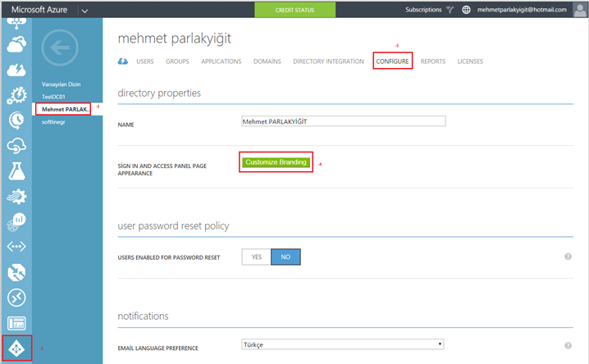Expand the chevron next to Microsoft Azure
This screenshot has width=589, height=364.
84,11
